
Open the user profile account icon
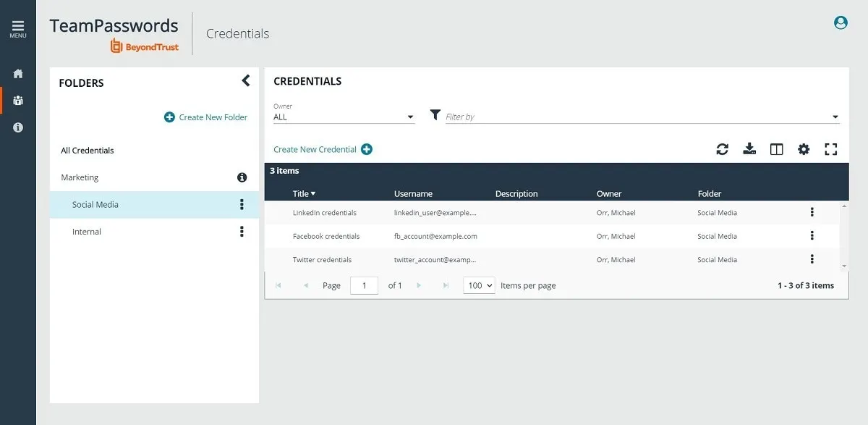click(841, 23)
